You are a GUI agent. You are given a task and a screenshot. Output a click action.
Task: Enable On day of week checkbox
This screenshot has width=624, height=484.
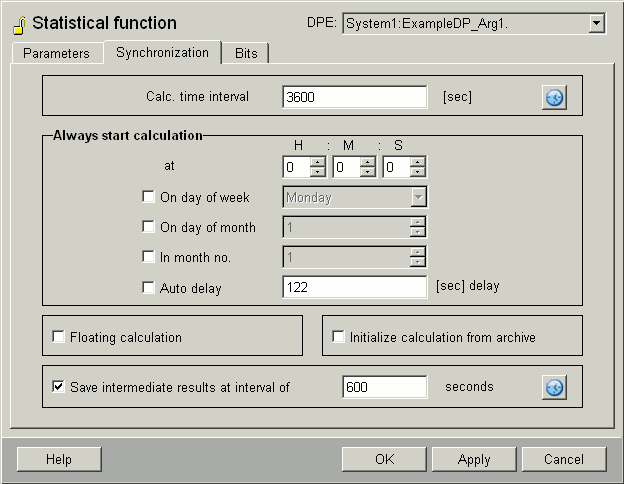149,198
